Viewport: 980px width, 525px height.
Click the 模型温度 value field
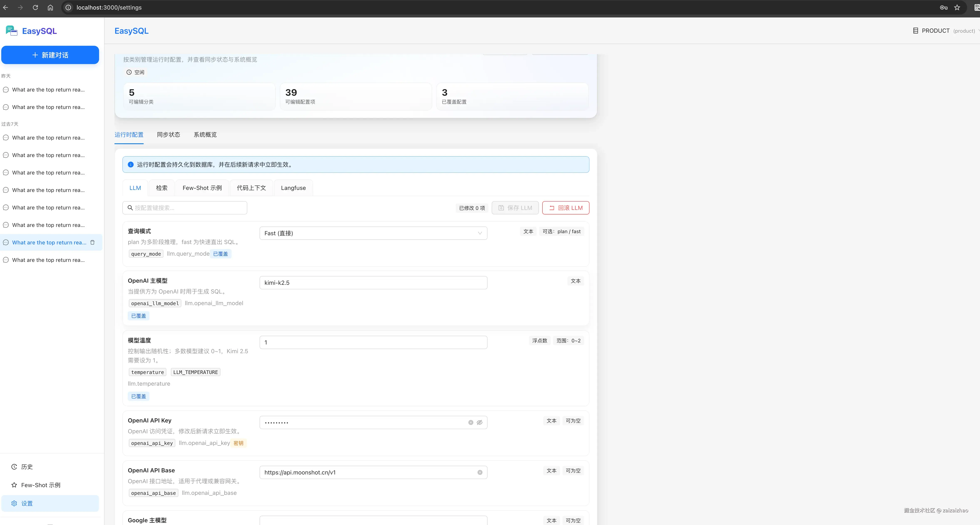tap(373, 342)
